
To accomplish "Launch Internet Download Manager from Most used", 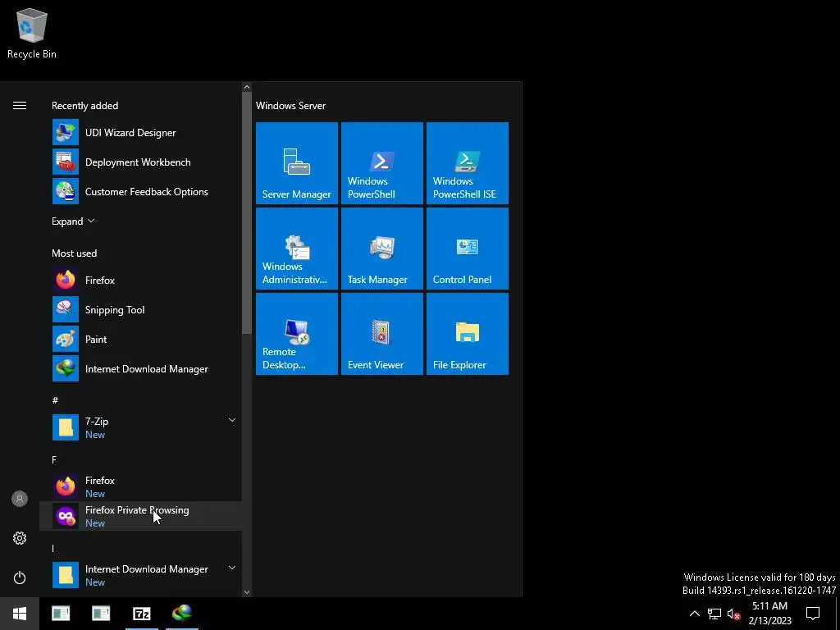I will [x=140, y=368].
